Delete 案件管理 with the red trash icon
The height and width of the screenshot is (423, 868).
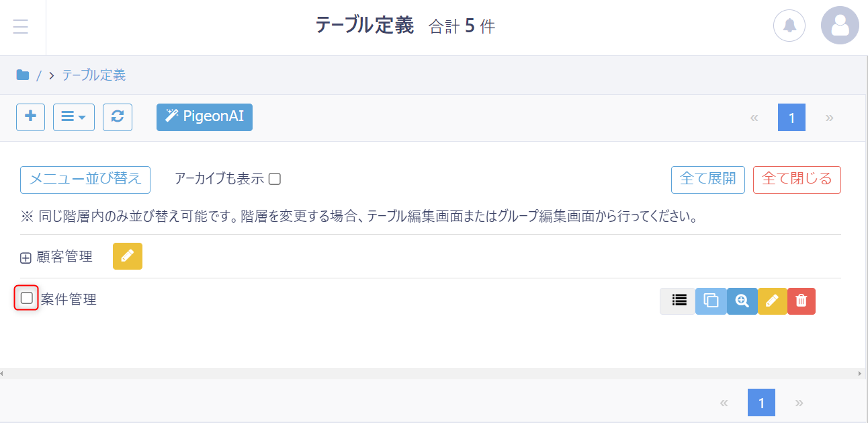(x=801, y=301)
